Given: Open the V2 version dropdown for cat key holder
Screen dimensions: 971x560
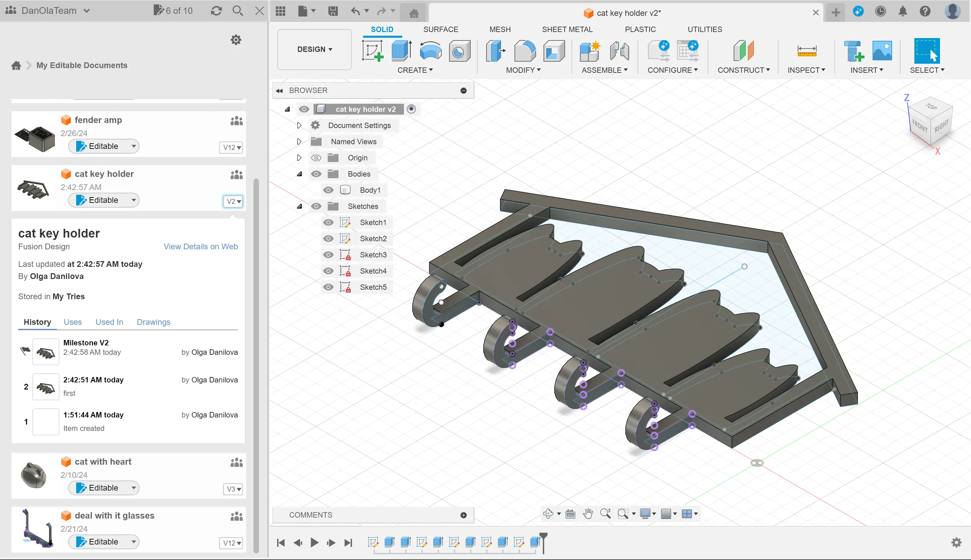Looking at the screenshot, I should tap(233, 201).
